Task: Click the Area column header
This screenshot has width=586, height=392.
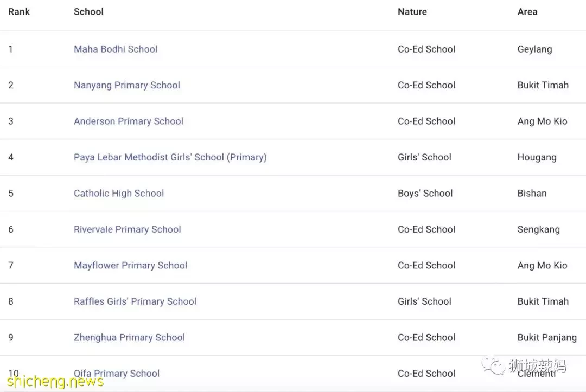Action: [x=527, y=12]
